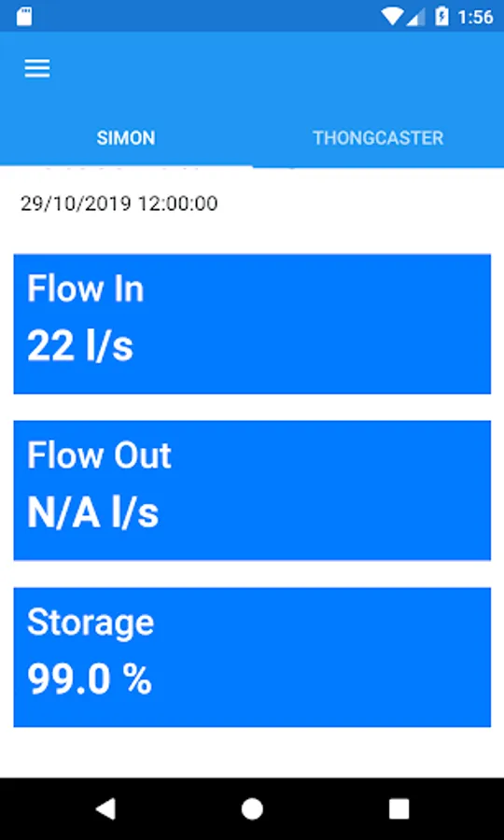Switch to the THONGCASTER tab
504x840 pixels.
click(x=378, y=138)
